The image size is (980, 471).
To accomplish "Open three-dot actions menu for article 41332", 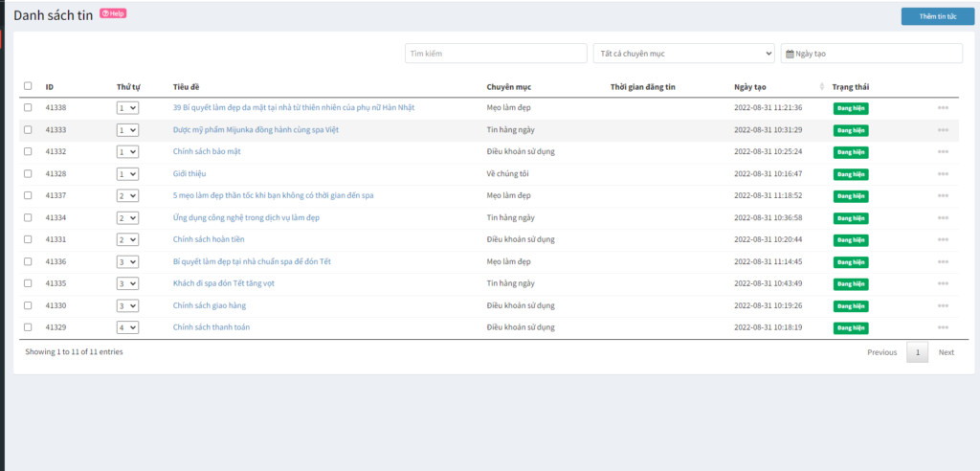I will pyautogui.click(x=943, y=152).
